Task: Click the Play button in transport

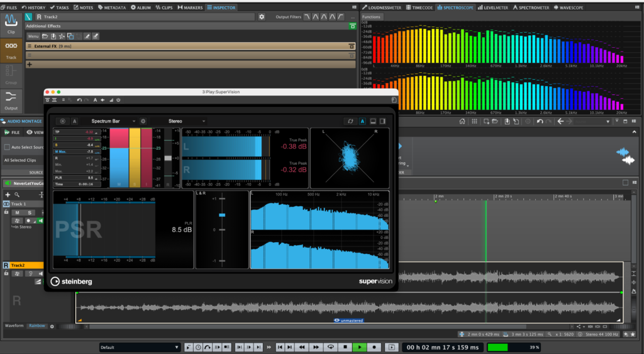Action: coord(360,348)
